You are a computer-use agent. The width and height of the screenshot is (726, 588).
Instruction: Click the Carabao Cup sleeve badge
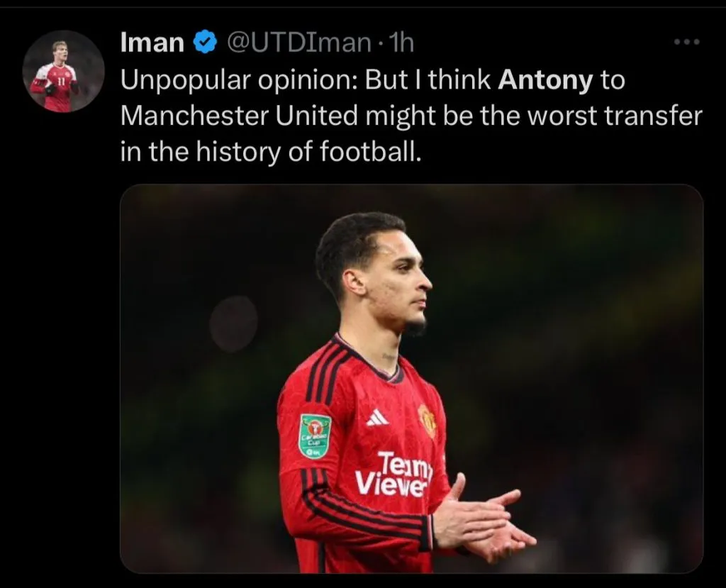click(x=315, y=436)
